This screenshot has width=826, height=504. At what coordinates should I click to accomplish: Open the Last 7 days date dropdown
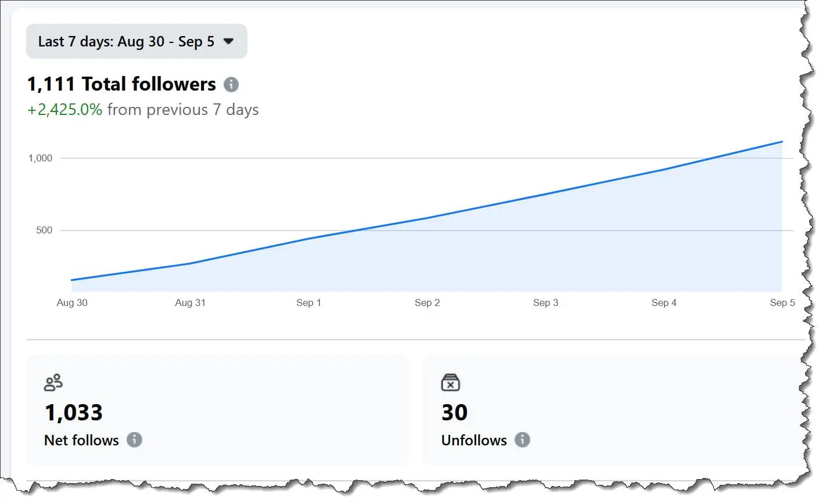pos(125,42)
